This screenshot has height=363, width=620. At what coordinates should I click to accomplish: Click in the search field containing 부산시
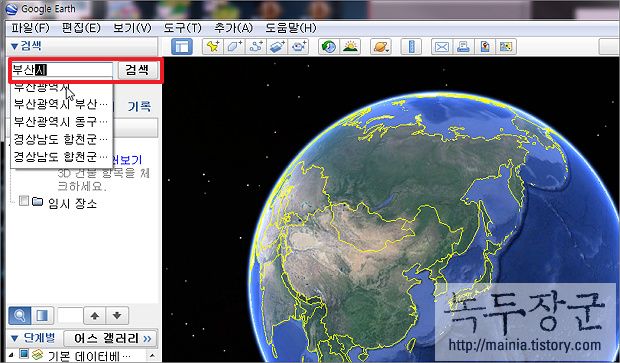62,70
